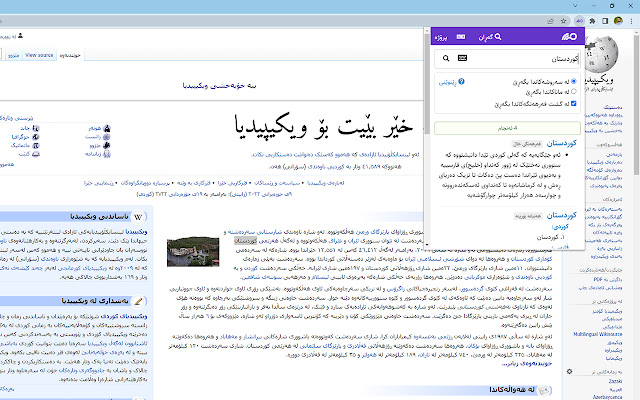Select the second radio option under search box
The width and height of the screenshot is (640, 400).
tap(573, 91)
